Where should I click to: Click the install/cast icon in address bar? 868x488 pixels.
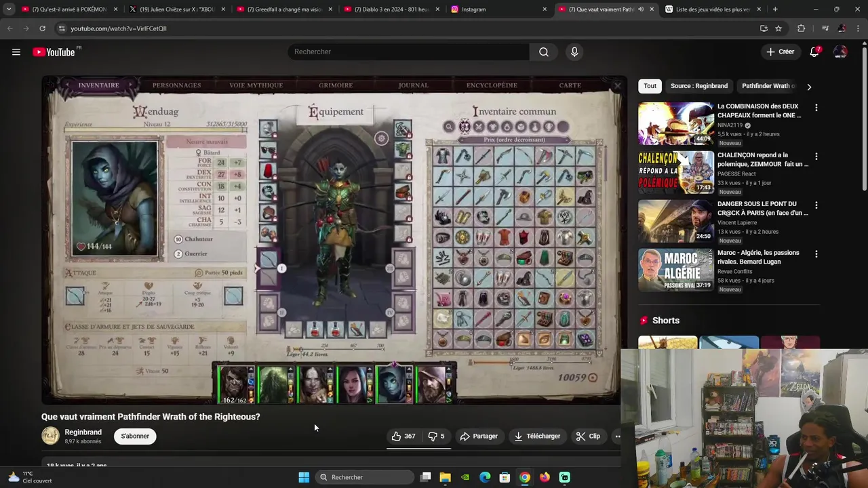point(764,28)
